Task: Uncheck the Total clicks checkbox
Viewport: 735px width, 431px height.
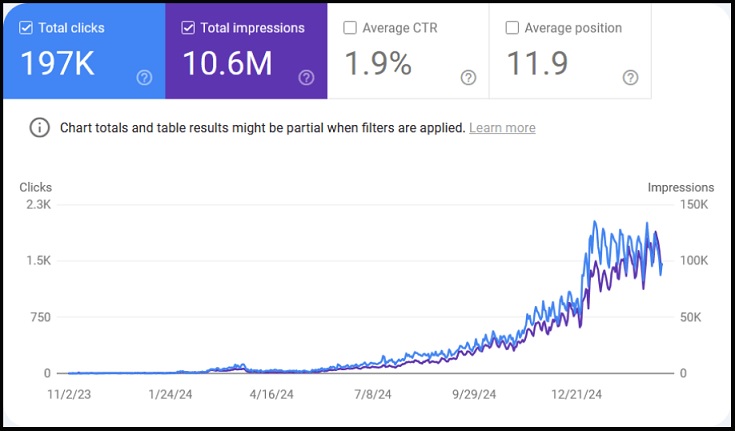Action: pos(25,28)
